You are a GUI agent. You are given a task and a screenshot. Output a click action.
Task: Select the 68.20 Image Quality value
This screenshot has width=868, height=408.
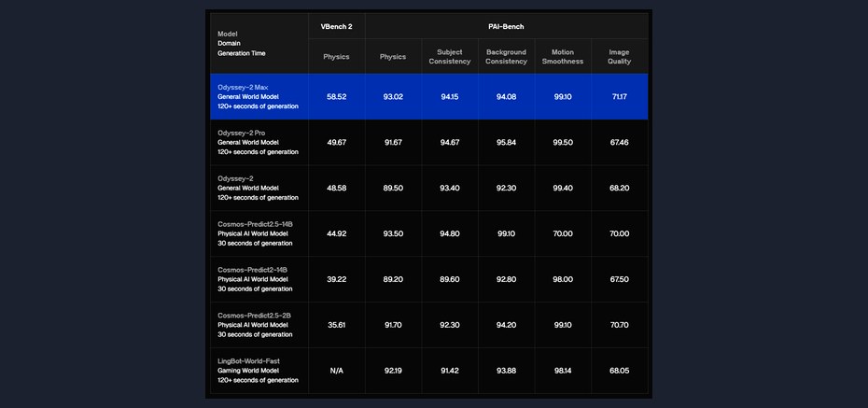point(619,189)
